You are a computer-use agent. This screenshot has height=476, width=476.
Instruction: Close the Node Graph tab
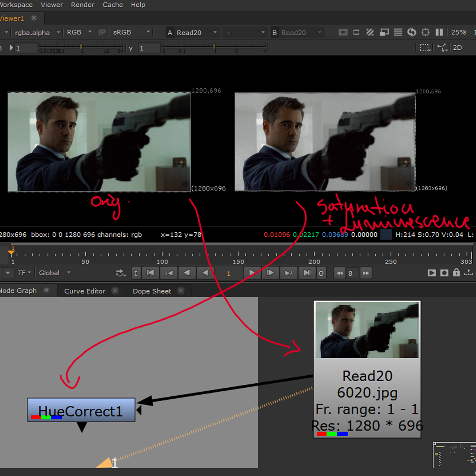[46, 290]
